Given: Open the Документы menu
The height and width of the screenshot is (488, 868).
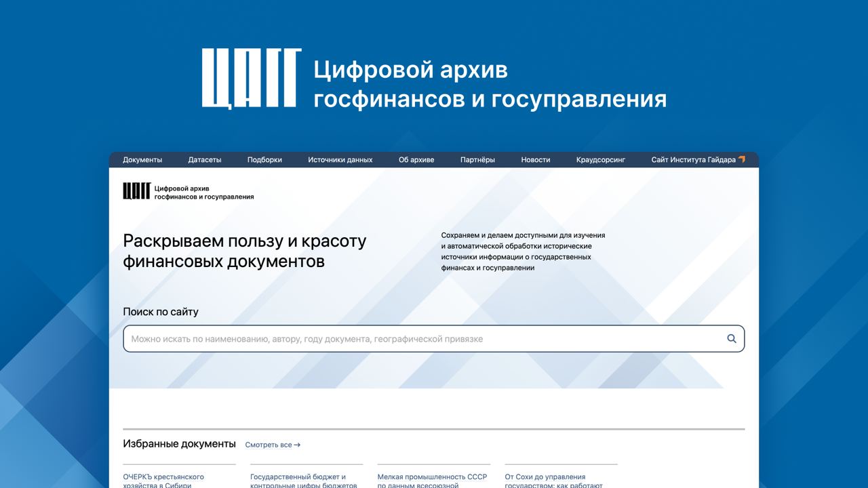Looking at the screenshot, I should coord(142,160).
